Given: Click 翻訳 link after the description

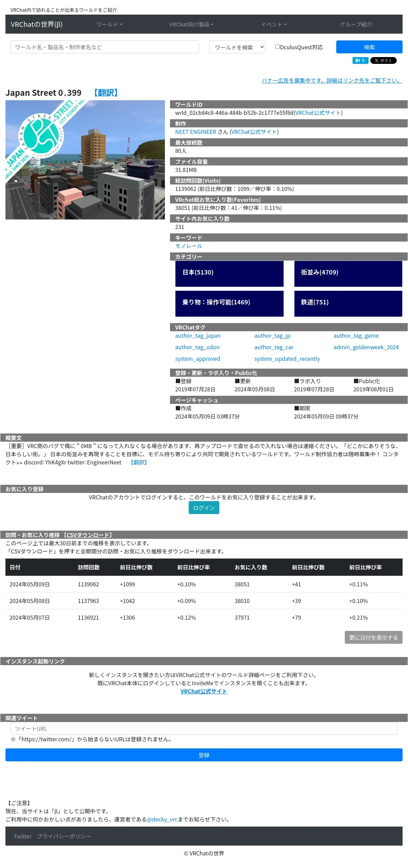Looking at the screenshot, I should 139,462.
